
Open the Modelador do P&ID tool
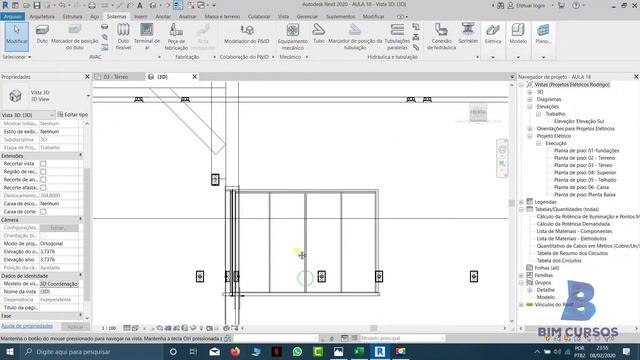point(247,34)
